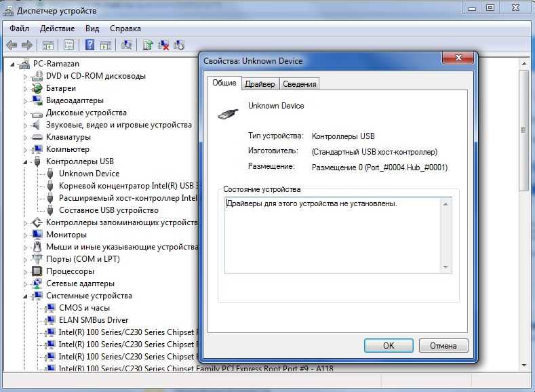Open the Properties toolbar icon
This screenshot has width=535, height=392.
(69, 45)
